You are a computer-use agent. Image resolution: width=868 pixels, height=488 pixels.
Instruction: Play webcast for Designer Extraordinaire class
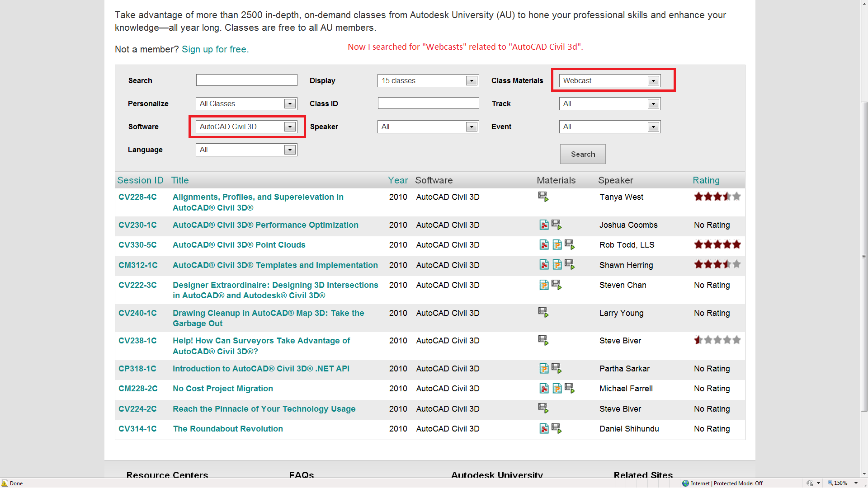click(557, 285)
